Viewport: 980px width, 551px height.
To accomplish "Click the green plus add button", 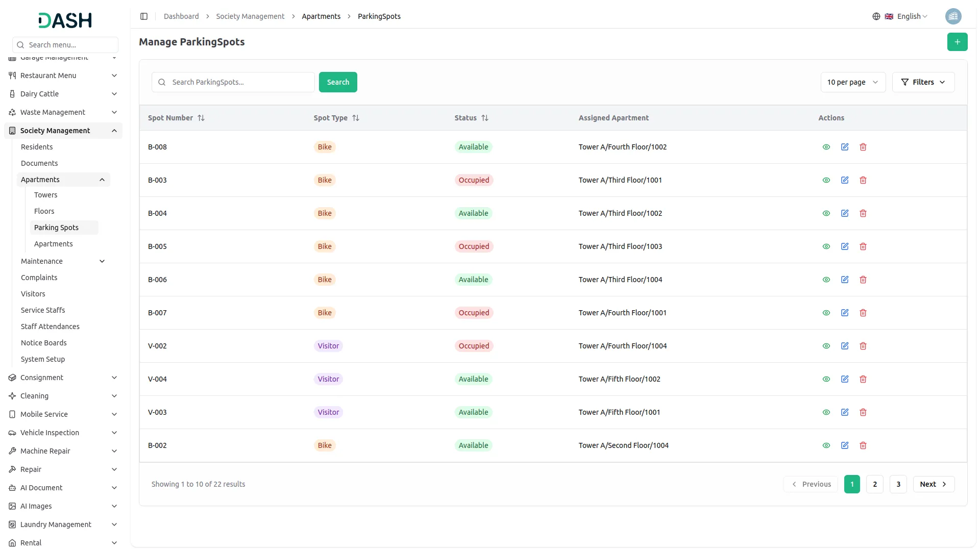I will 957,42.
